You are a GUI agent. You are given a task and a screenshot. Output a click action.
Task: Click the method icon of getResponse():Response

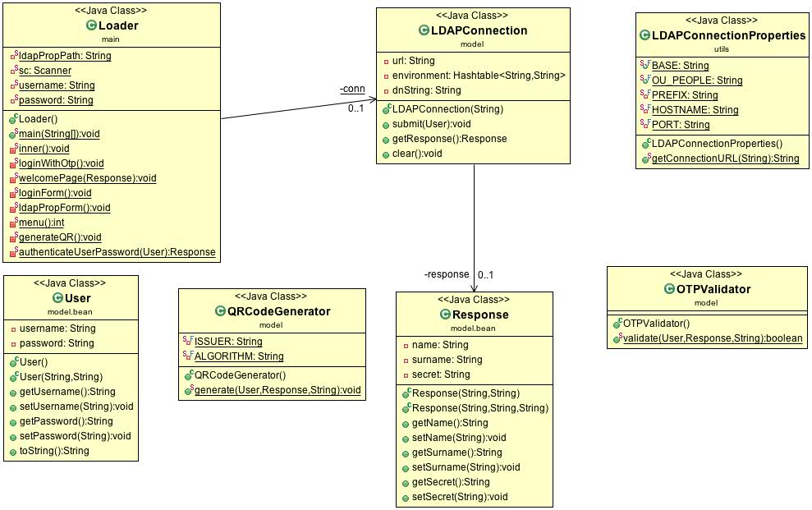387,140
